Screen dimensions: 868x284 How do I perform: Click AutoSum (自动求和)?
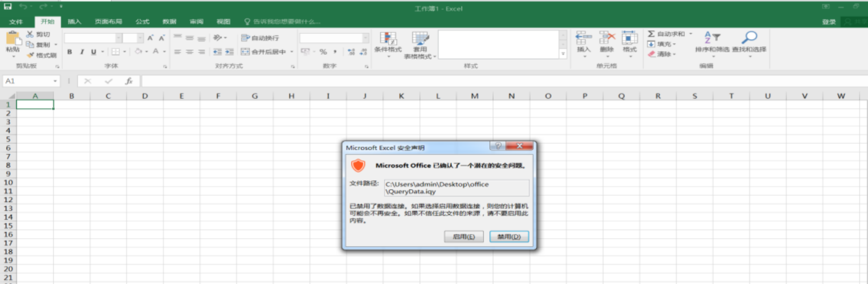click(x=666, y=34)
